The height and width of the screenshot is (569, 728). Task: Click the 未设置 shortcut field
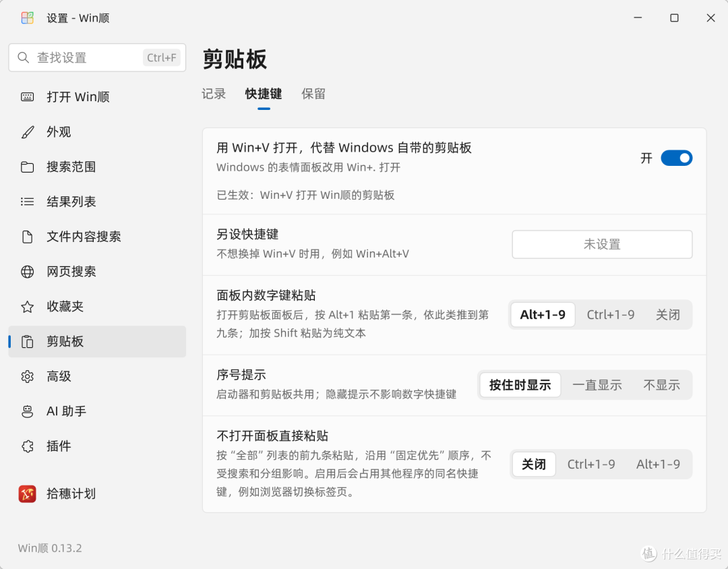click(602, 244)
